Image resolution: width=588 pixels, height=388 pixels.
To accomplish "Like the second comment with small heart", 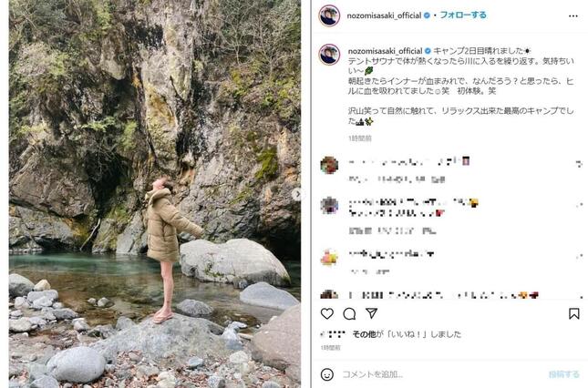I will tap(579, 205).
